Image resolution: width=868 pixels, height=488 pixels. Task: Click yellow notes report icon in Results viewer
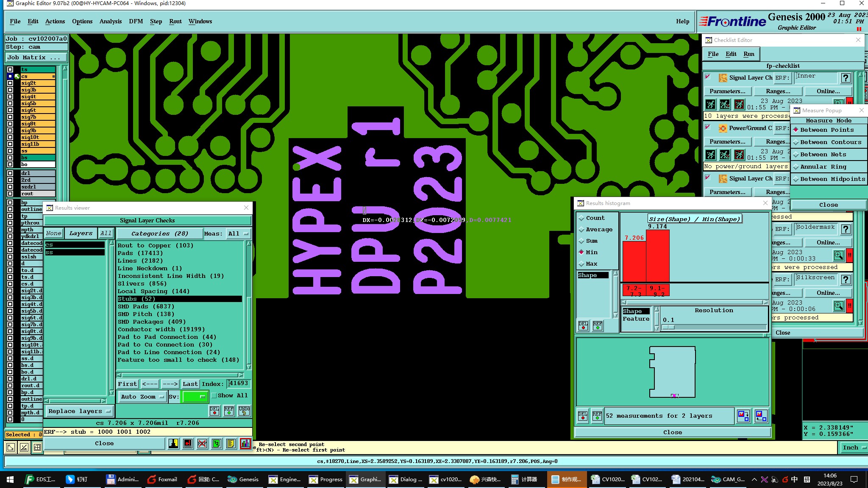click(231, 444)
